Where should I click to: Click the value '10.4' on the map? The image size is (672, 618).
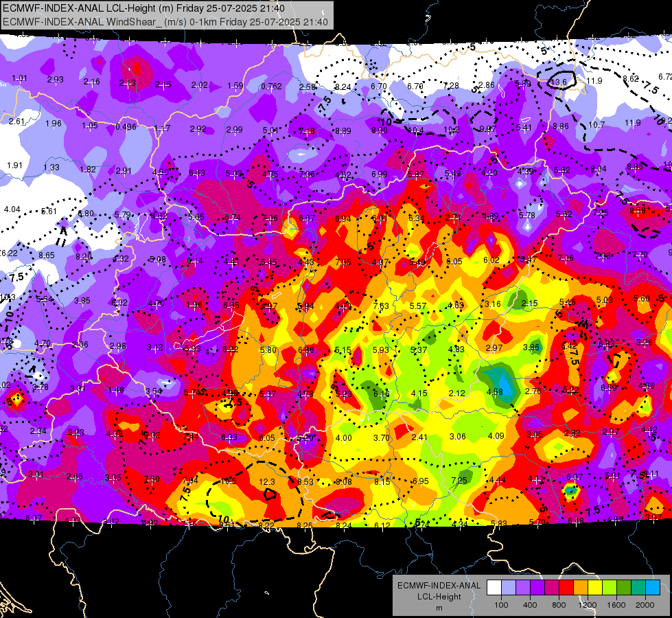pyautogui.click(x=416, y=130)
